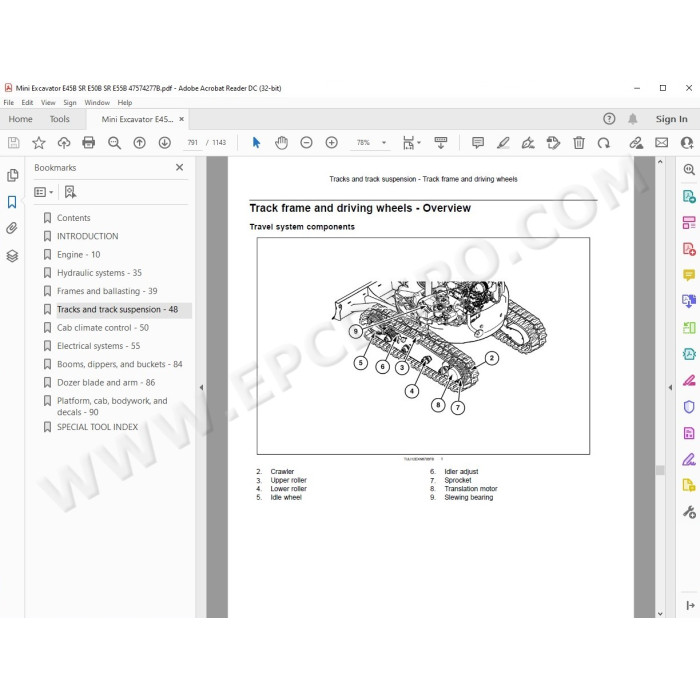Close the Bookmarks pane
700x700 pixels.
[x=179, y=167]
